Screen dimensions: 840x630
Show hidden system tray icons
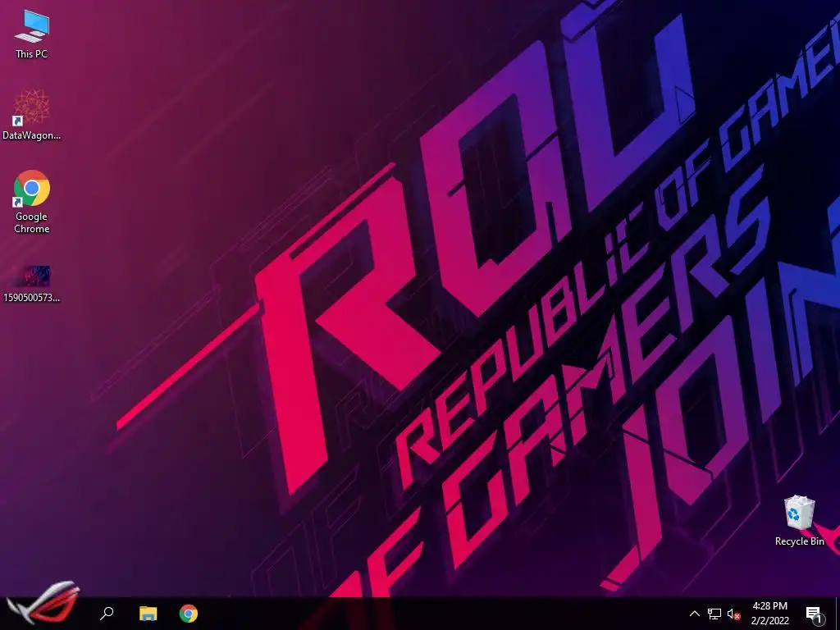point(694,614)
